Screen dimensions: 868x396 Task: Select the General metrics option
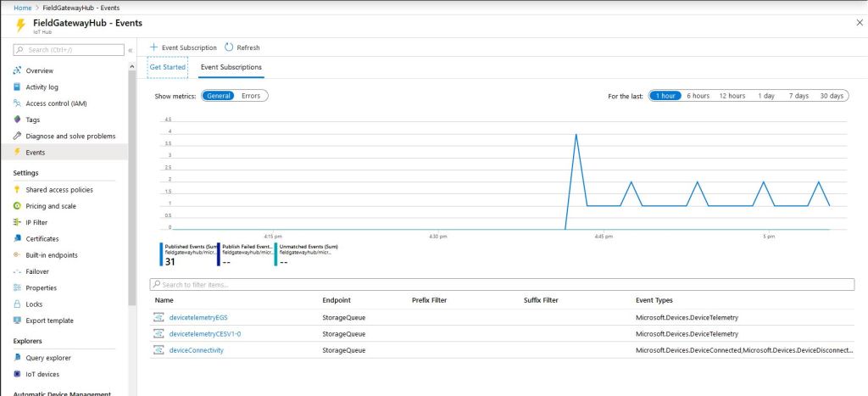[218, 96]
